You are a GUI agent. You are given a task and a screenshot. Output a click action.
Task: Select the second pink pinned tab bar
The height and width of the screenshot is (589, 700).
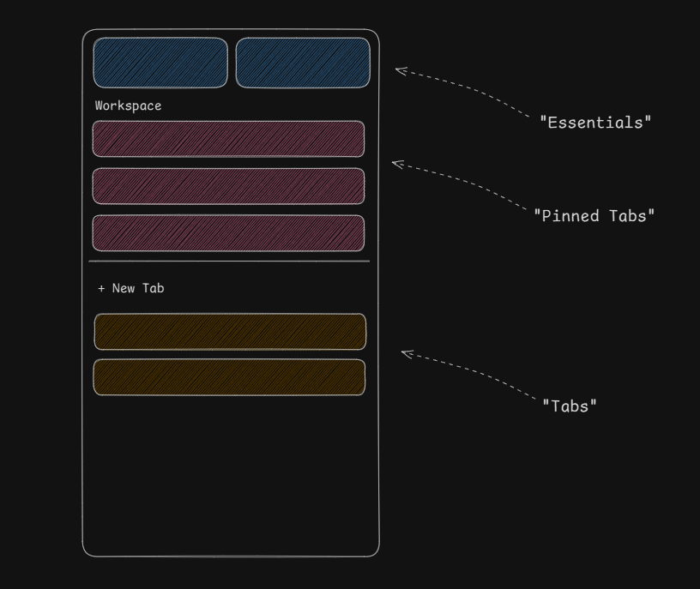coord(228,186)
